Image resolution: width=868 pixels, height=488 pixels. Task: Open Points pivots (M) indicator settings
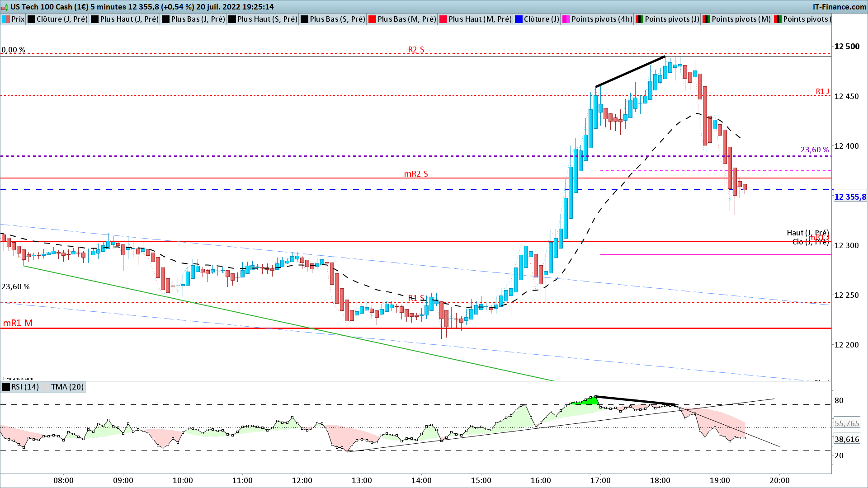(741, 19)
